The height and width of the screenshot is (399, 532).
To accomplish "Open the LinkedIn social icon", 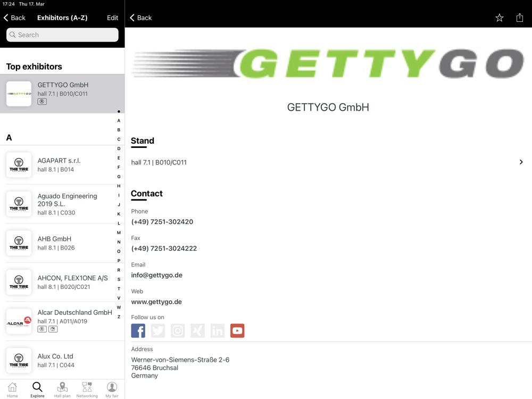I will tap(218, 330).
